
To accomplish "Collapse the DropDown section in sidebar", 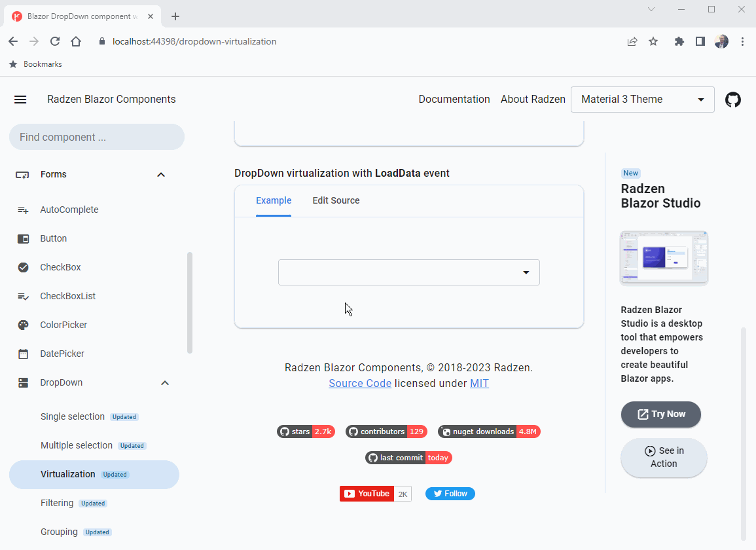I will pyautogui.click(x=164, y=382).
